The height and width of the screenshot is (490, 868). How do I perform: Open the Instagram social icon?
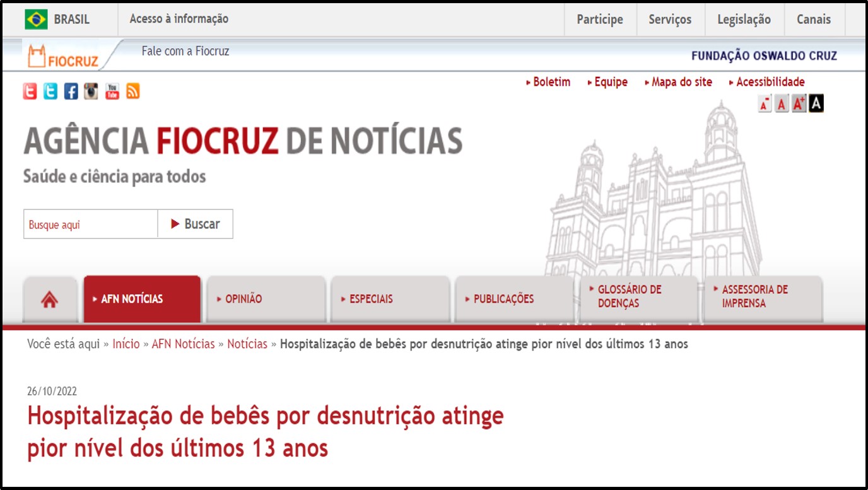[91, 91]
